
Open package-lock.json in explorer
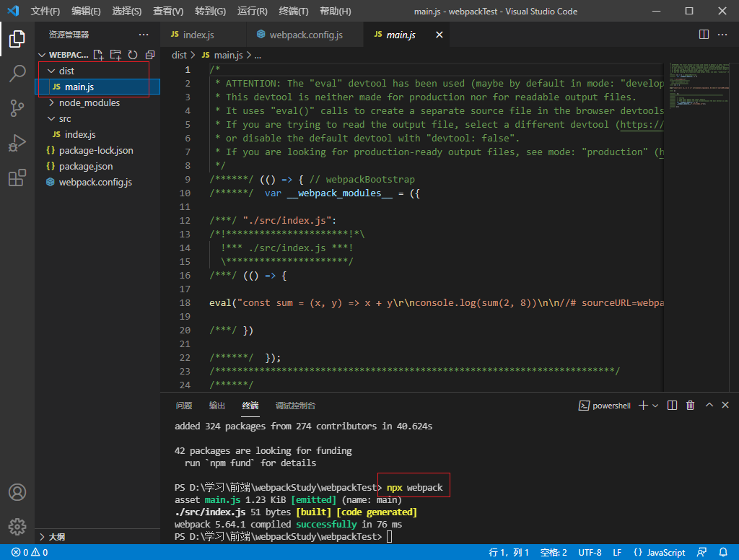[x=98, y=150]
